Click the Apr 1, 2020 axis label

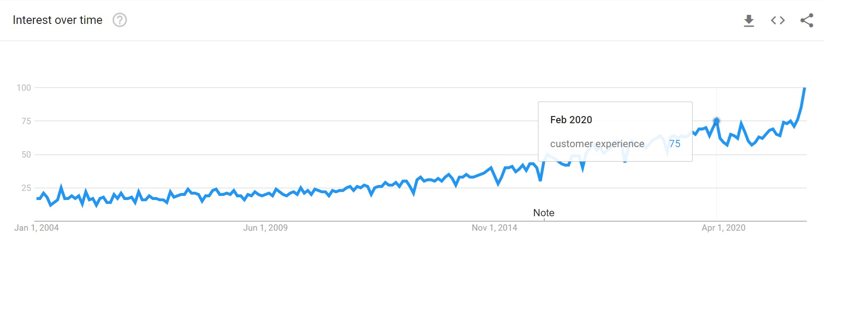pyautogui.click(x=723, y=228)
